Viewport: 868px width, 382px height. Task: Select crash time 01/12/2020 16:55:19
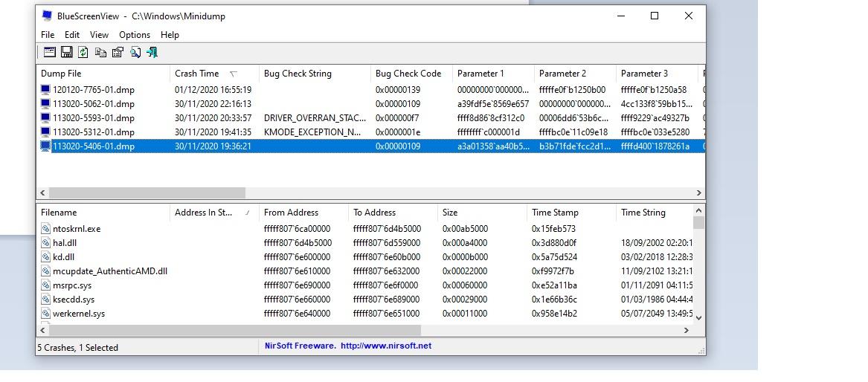[213, 90]
